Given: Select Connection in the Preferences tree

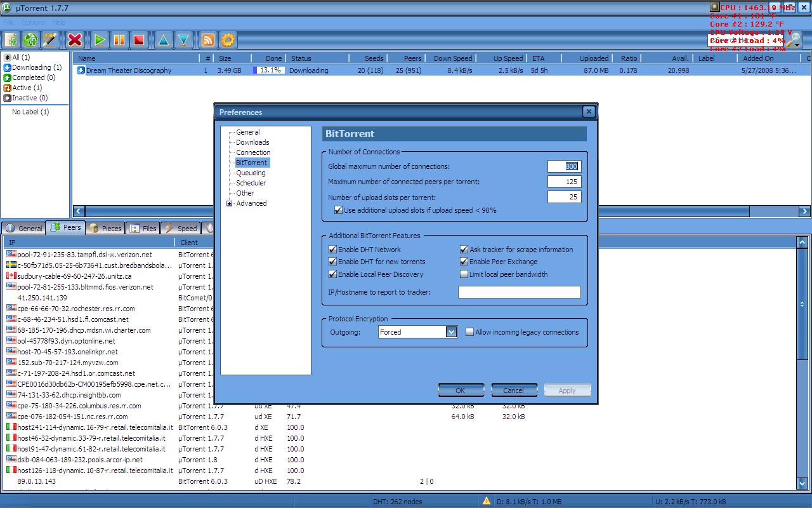Looking at the screenshot, I should pos(253,152).
